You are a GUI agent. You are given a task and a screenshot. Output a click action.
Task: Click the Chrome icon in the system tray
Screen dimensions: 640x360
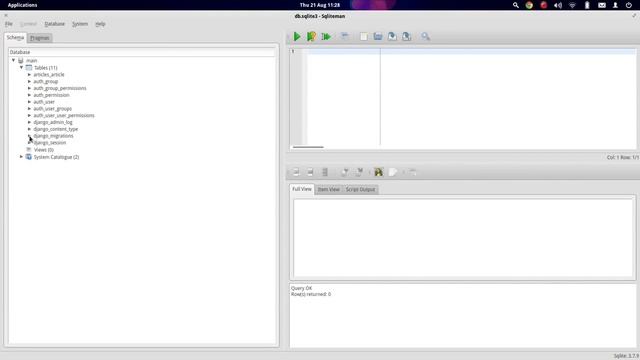click(529, 5)
